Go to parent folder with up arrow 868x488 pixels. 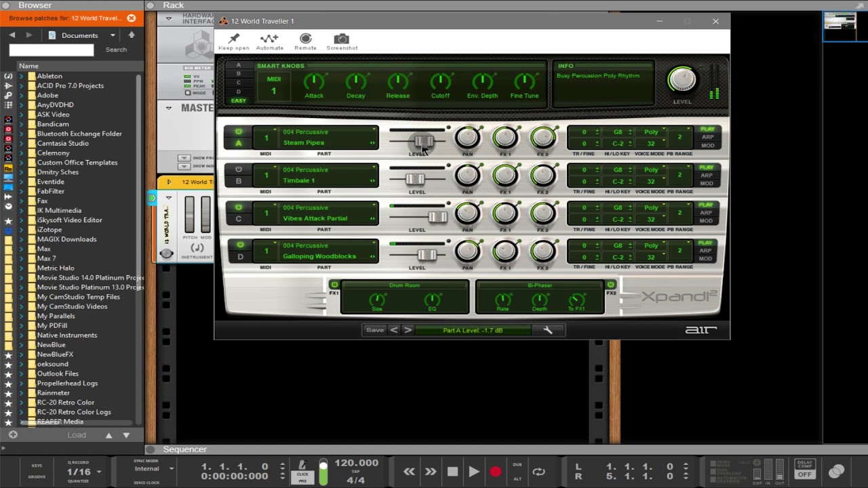(x=132, y=35)
